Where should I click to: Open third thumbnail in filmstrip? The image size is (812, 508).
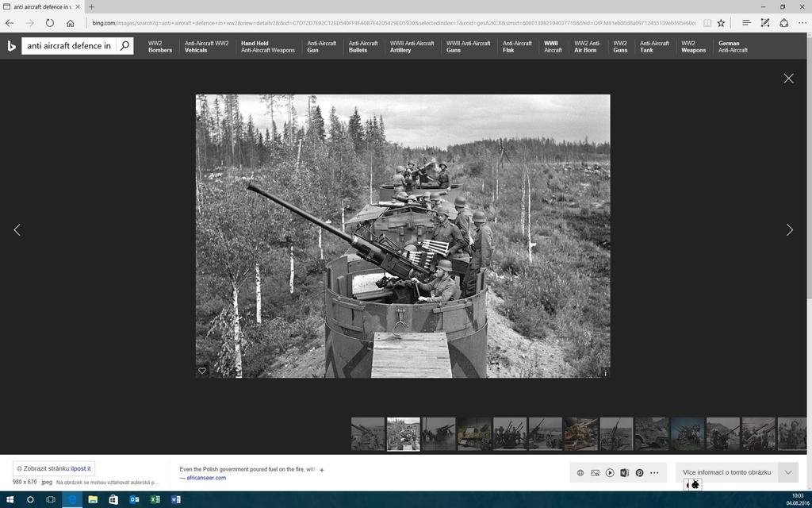point(439,434)
